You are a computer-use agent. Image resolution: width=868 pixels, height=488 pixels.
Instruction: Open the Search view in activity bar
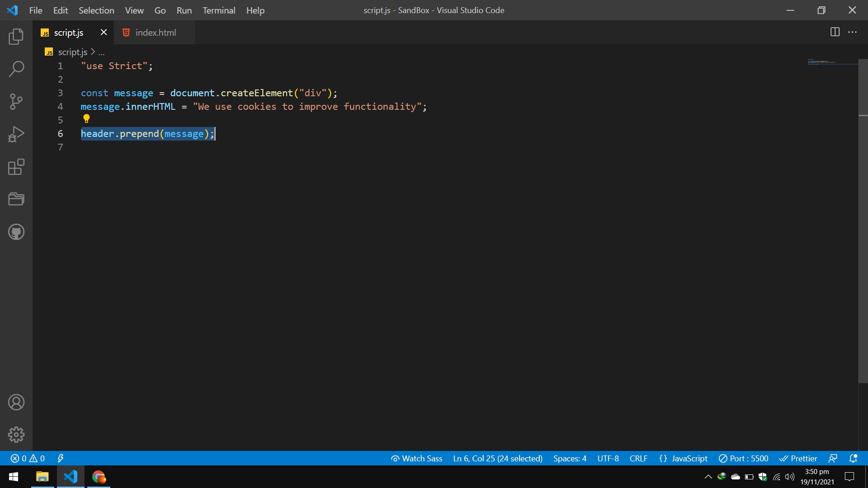point(16,69)
